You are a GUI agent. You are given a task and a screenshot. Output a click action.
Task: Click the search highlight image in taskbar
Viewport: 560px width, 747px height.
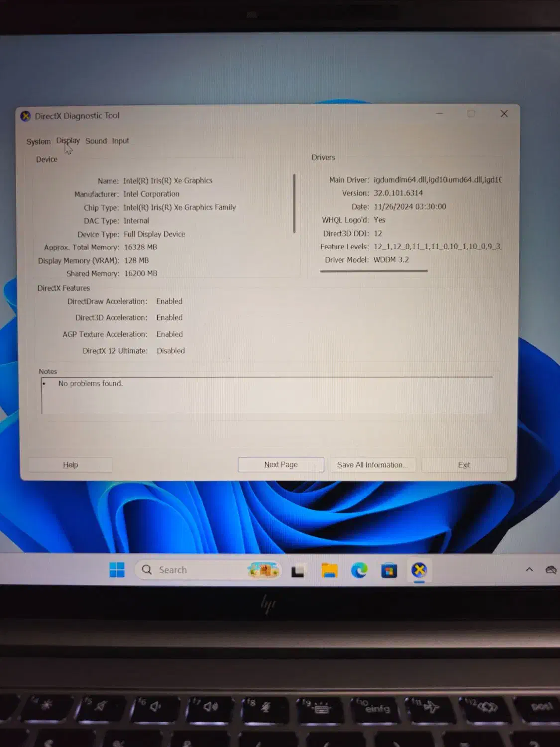[x=264, y=570]
